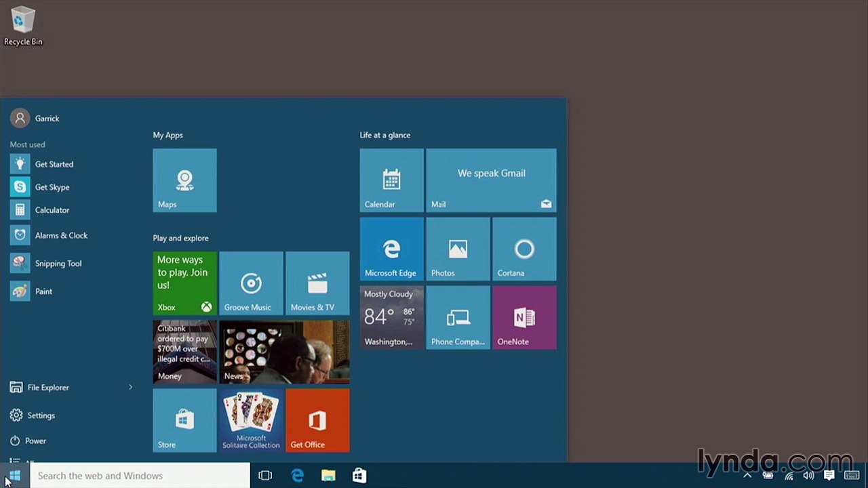Viewport: 868px width, 488px height.
Task: Click the Search the web and Windows box
Action: click(140, 476)
